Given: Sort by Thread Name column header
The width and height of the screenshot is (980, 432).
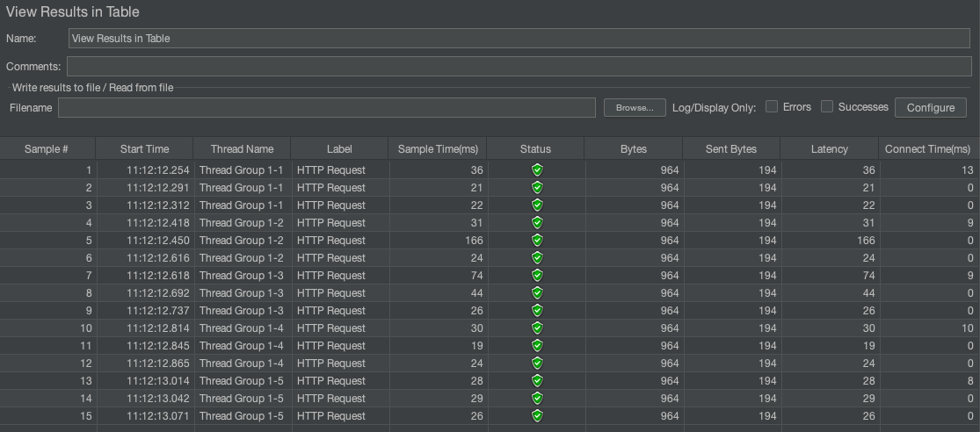Looking at the screenshot, I should pos(242,148).
